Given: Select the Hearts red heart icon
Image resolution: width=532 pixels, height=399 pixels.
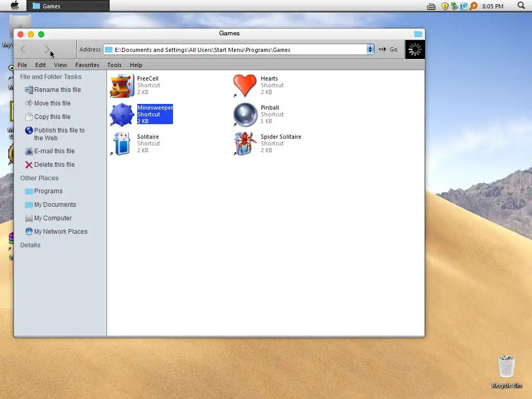Looking at the screenshot, I should pos(245,86).
